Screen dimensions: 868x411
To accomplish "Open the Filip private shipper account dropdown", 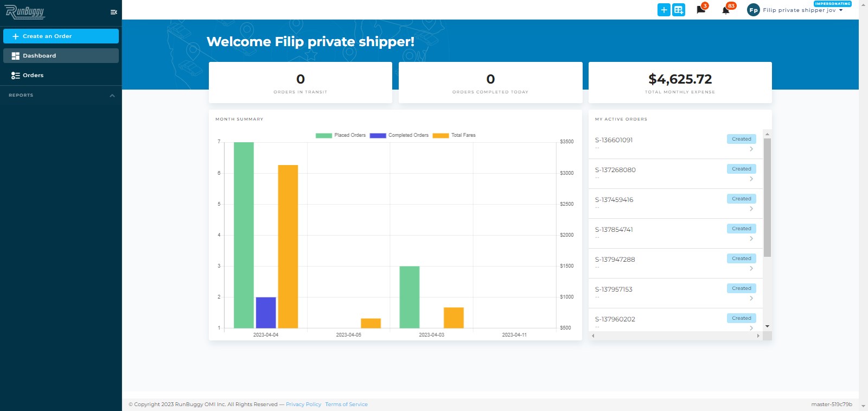I will (803, 10).
